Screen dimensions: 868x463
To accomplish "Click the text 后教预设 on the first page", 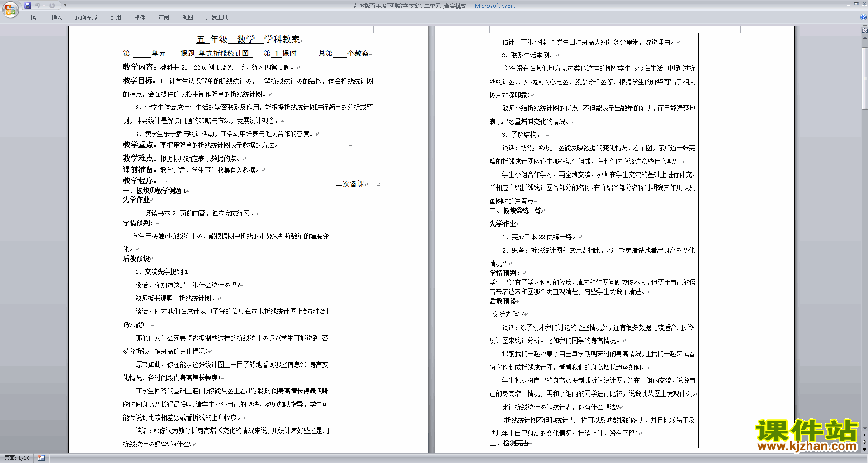I will point(136,258).
